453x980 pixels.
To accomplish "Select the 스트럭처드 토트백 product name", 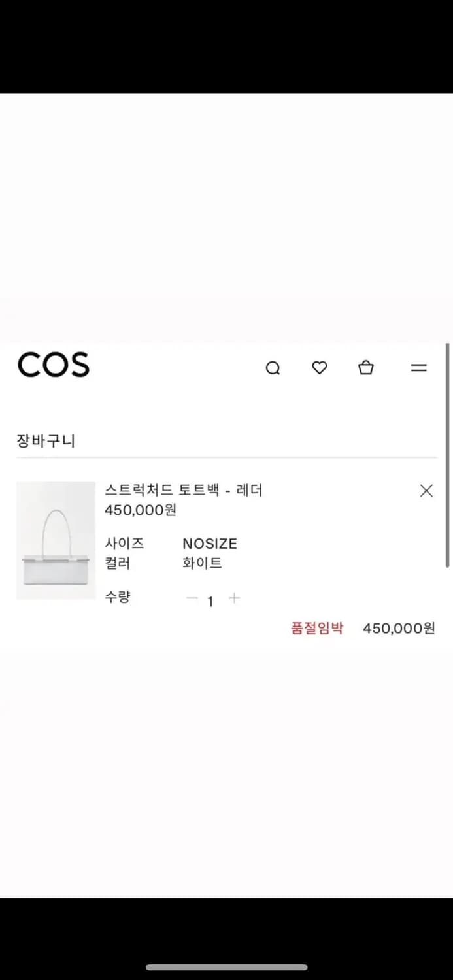I will click(x=185, y=489).
